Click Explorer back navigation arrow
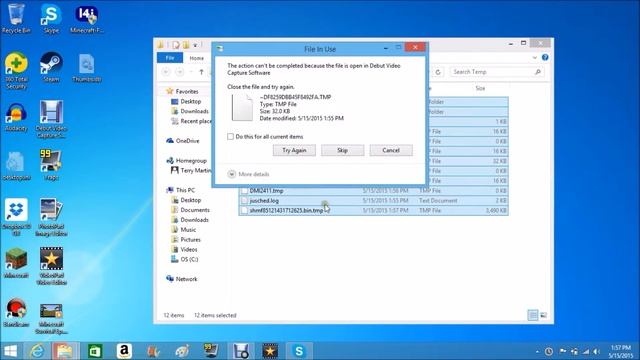The width and height of the screenshot is (640, 360). point(166,72)
